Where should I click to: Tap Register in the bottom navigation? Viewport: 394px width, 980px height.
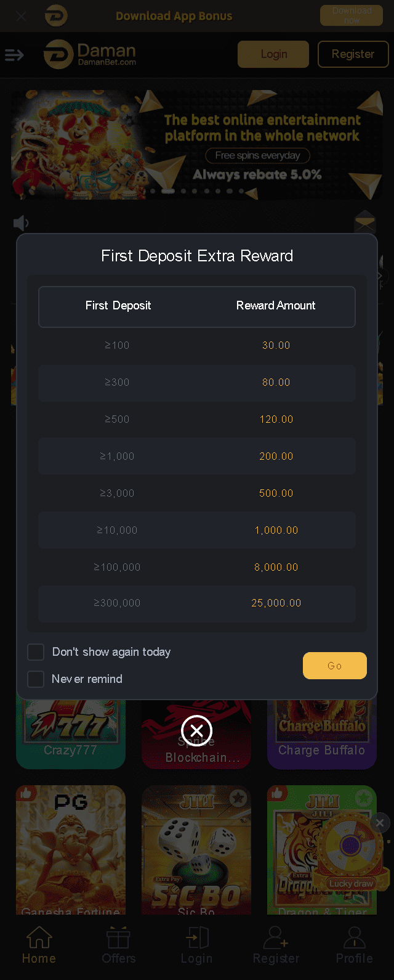tap(276, 945)
